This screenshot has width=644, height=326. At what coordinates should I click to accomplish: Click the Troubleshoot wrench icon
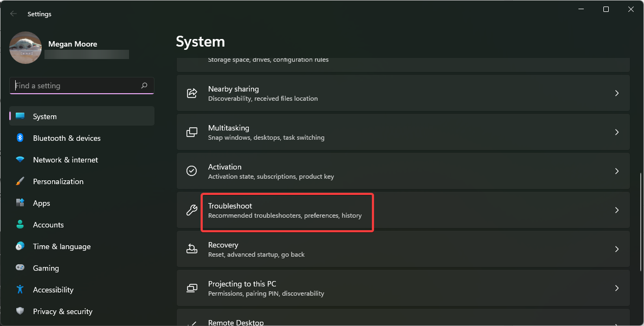(x=192, y=210)
